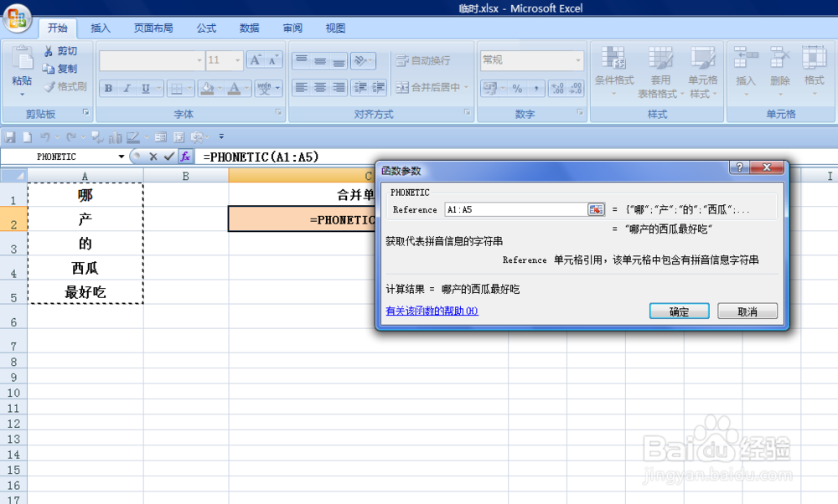Align text right
Image resolution: width=838 pixels, height=504 pixels.
[x=339, y=88]
